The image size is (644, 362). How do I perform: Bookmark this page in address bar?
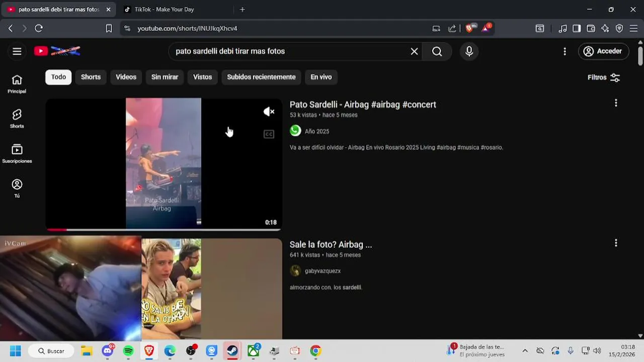109,29
